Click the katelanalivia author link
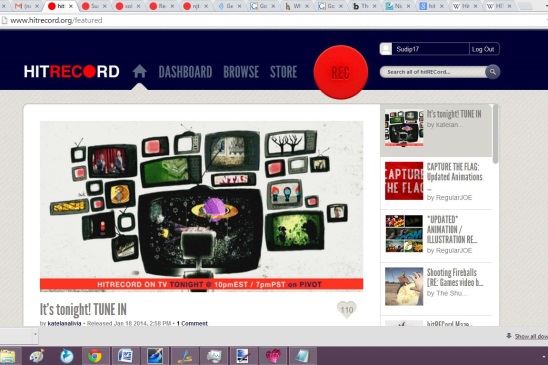548x365 pixels. [x=64, y=323]
